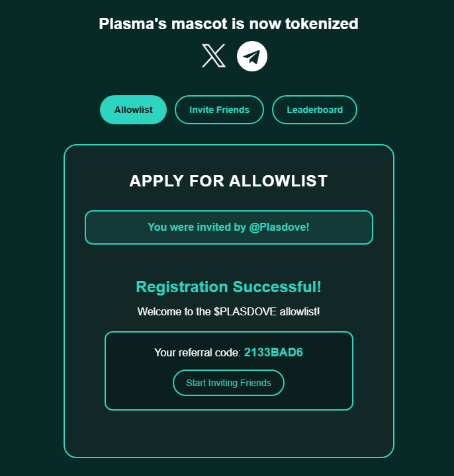This screenshot has width=454, height=476.
Task: Click the "You were invited by" text
Action: pos(197,227)
